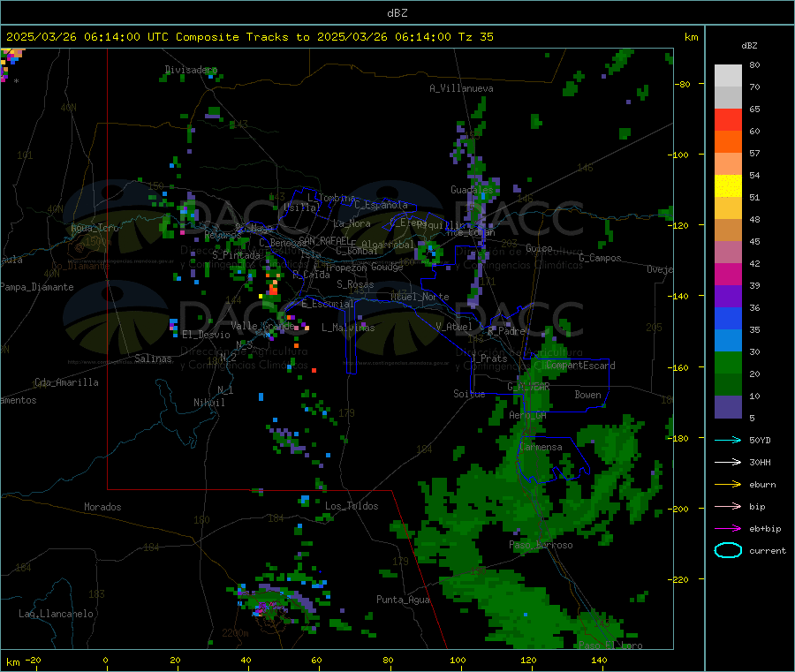
Task: Pick the bright yellow 54 dBZ swatch
Action: pos(728,186)
